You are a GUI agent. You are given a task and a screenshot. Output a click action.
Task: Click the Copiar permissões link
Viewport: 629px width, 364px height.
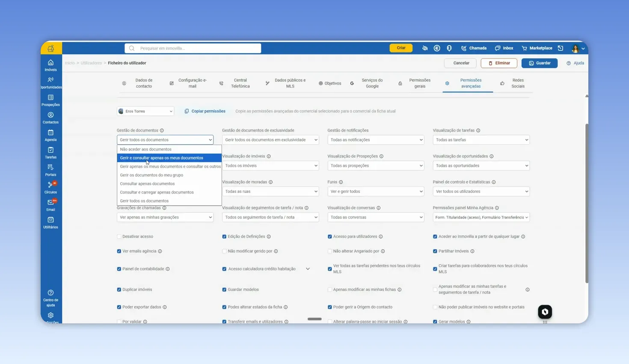click(x=205, y=111)
